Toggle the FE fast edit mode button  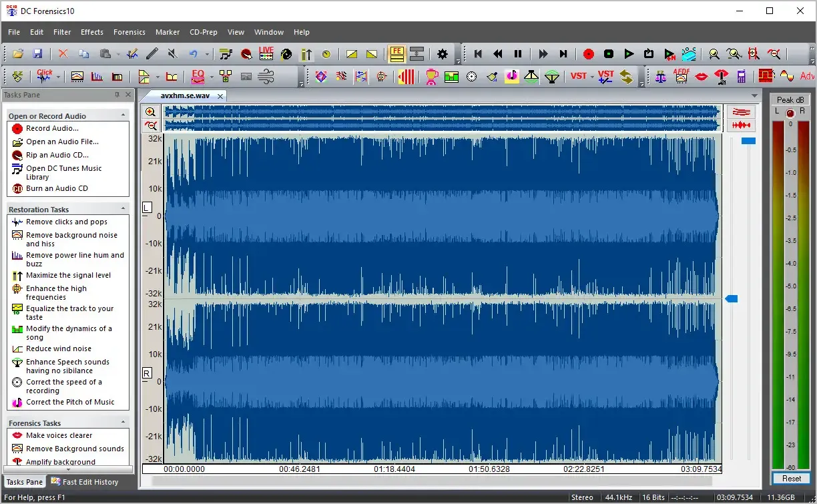click(x=397, y=54)
